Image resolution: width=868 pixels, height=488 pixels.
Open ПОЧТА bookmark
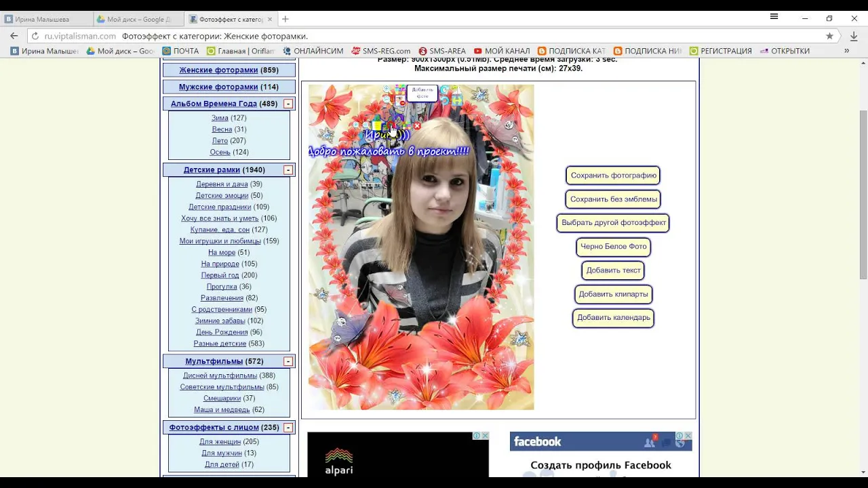click(181, 51)
